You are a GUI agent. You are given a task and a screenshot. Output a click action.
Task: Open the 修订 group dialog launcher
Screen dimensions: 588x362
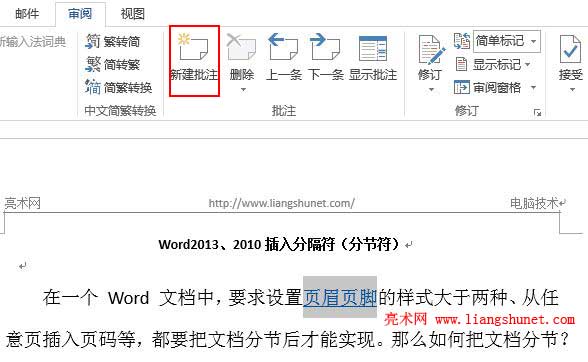pyautogui.click(x=538, y=113)
